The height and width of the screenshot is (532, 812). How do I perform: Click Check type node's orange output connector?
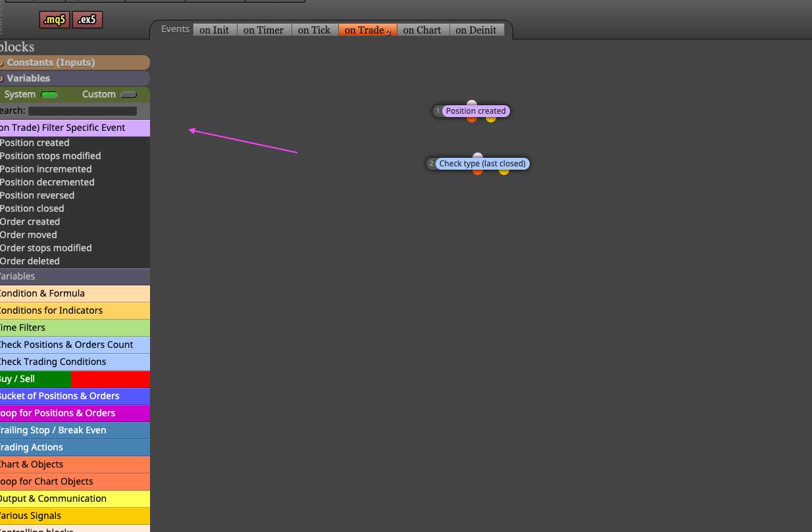pos(478,171)
